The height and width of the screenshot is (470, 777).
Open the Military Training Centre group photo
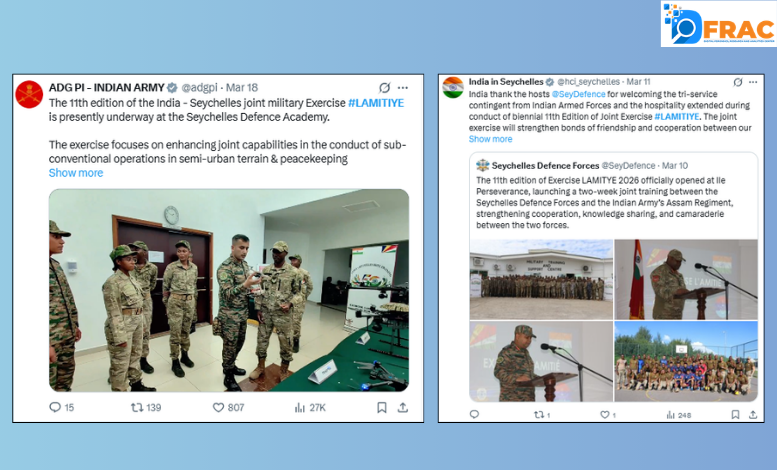click(541, 280)
